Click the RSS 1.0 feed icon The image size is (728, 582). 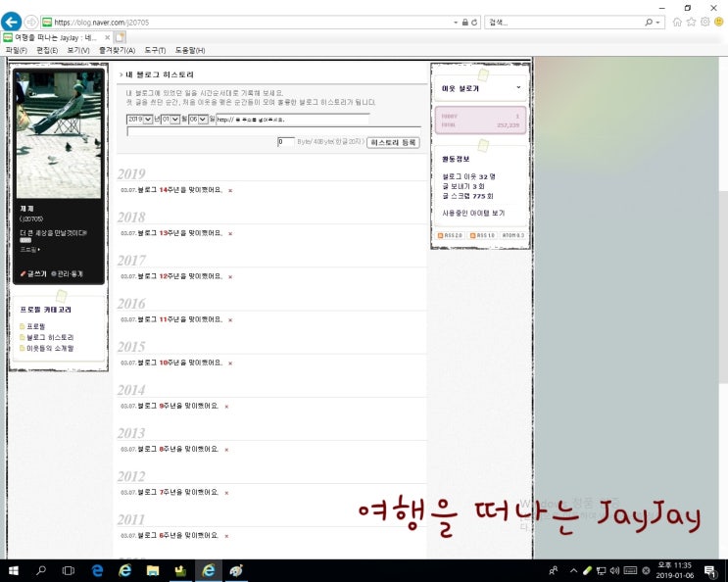coord(482,235)
